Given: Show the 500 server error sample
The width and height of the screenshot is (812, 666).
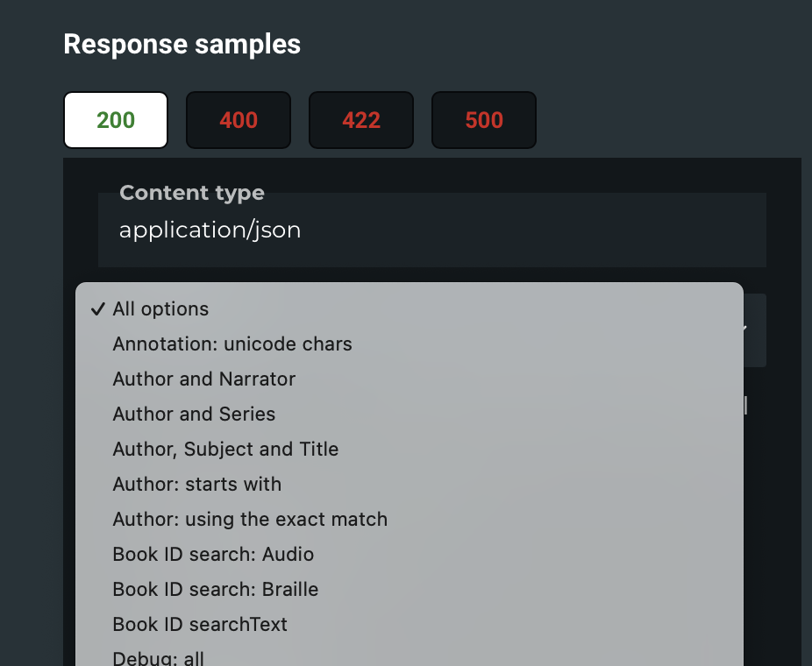Looking at the screenshot, I should point(483,120).
